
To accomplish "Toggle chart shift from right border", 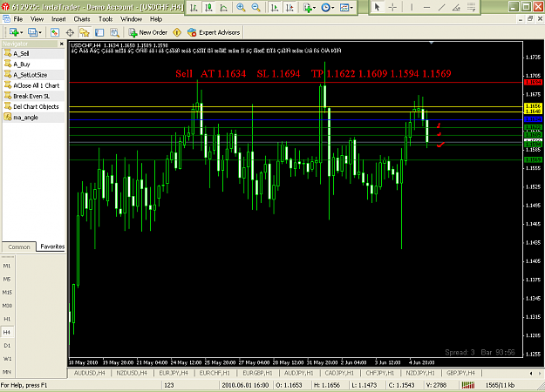I will point(290,7).
